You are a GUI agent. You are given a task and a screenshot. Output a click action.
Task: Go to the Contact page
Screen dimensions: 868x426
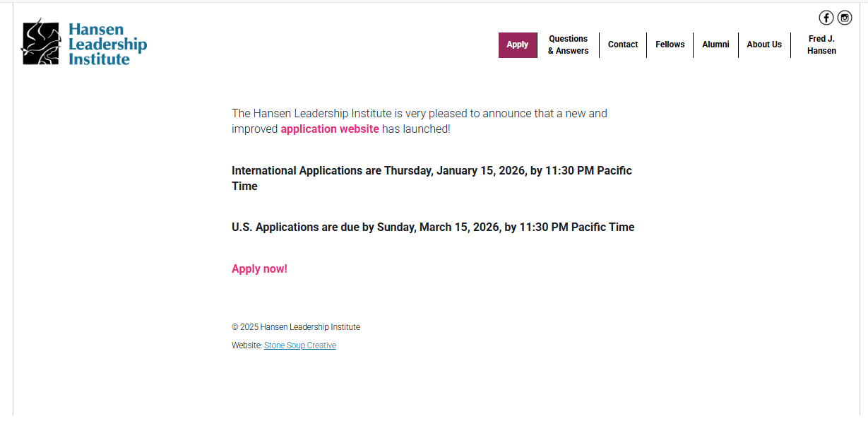point(623,45)
